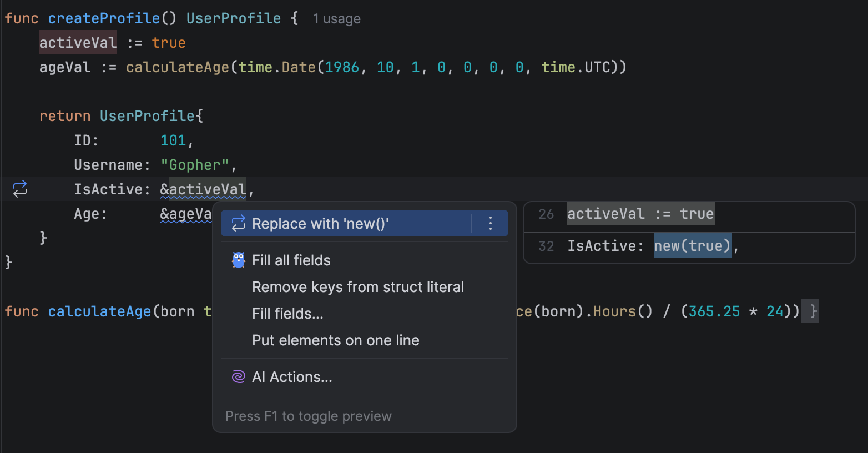Click the replace icon in the popup menu
Viewport: 868px width, 453px height.
pyautogui.click(x=238, y=224)
